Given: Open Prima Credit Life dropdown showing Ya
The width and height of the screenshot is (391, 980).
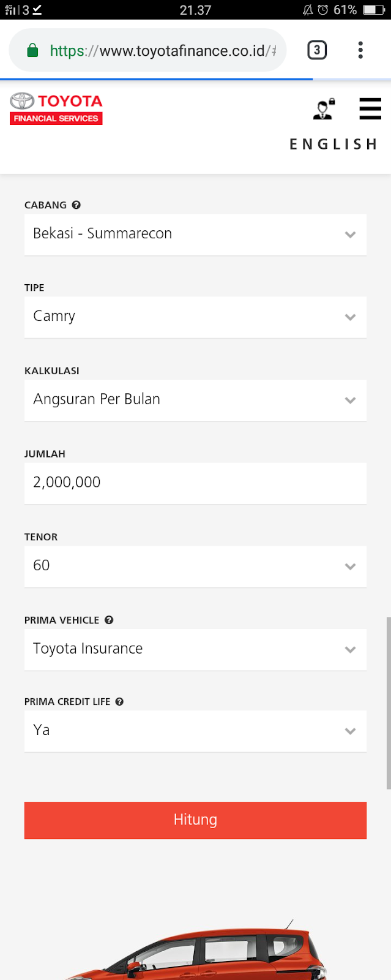Looking at the screenshot, I should (x=195, y=731).
